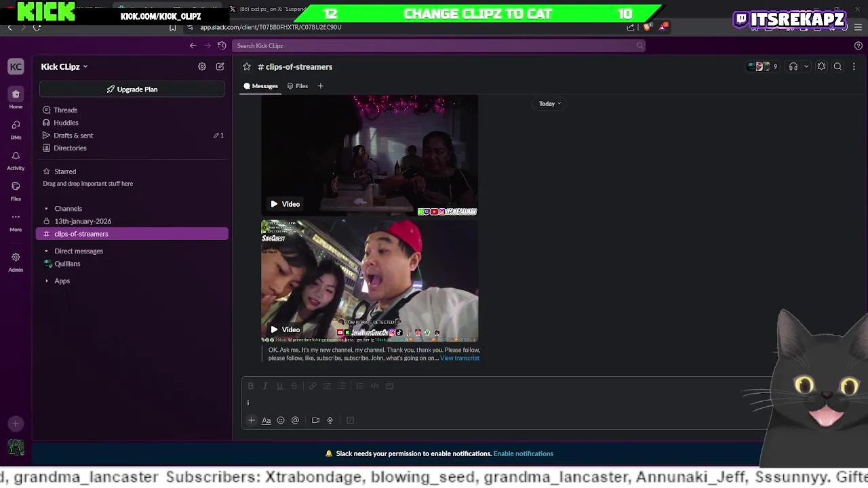868x488 pixels.
Task: Go back in Slack history
Action: click(193, 45)
